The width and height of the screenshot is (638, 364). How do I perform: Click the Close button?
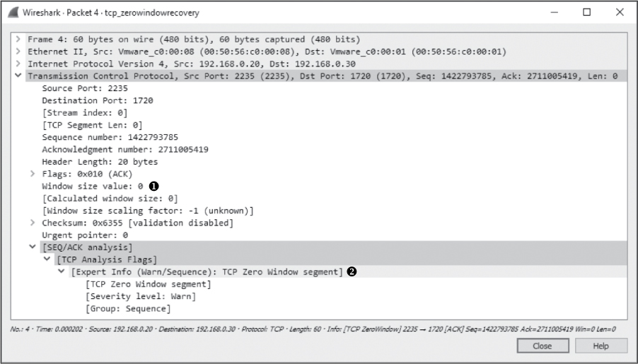point(543,346)
